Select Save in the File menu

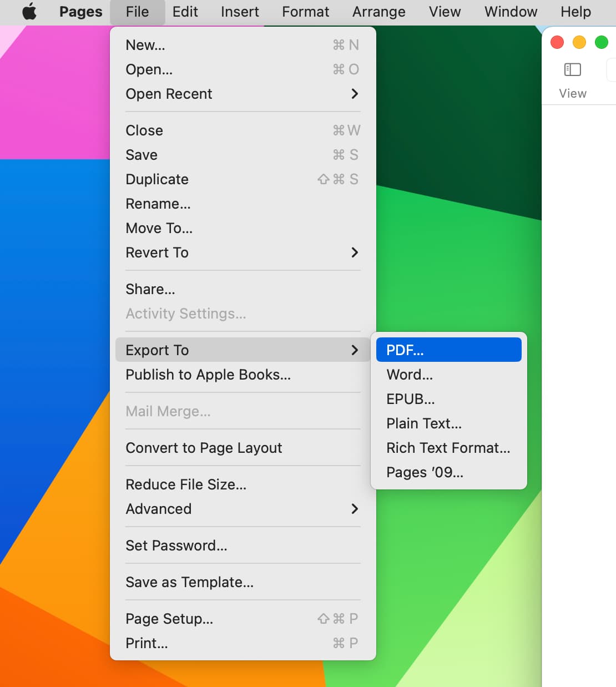243,155
